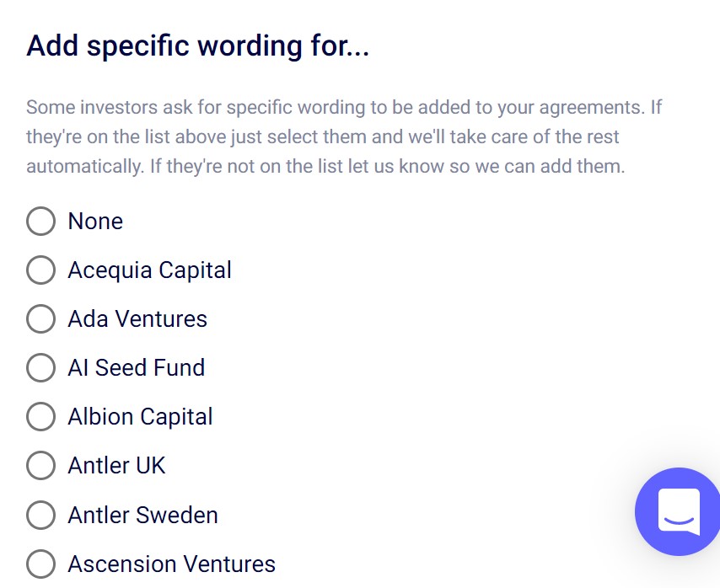Click the 'Antler UK' label text
Image resolution: width=720 pixels, height=588 pixels.
(116, 465)
